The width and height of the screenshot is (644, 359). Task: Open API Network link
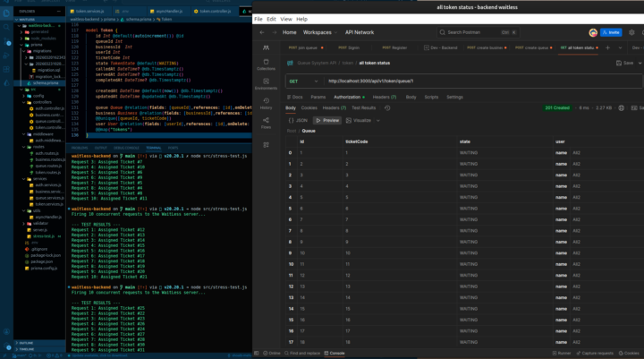360,32
